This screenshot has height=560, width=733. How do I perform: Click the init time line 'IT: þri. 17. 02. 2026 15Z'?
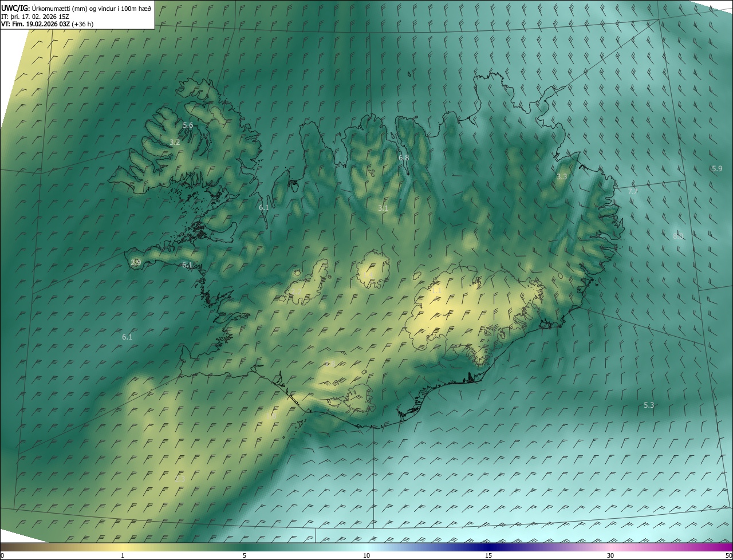click(x=36, y=17)
